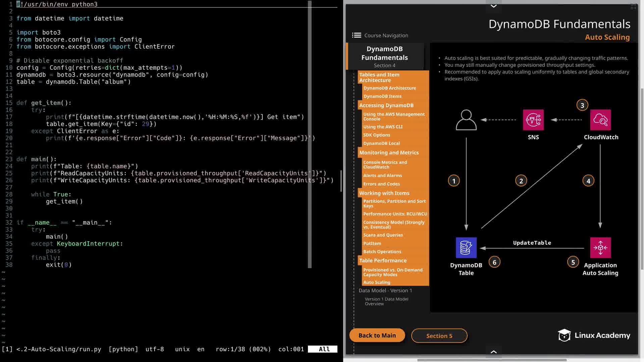Expand the bottom chevron-up panel handle
644x362 pixels.
point(494,352)
